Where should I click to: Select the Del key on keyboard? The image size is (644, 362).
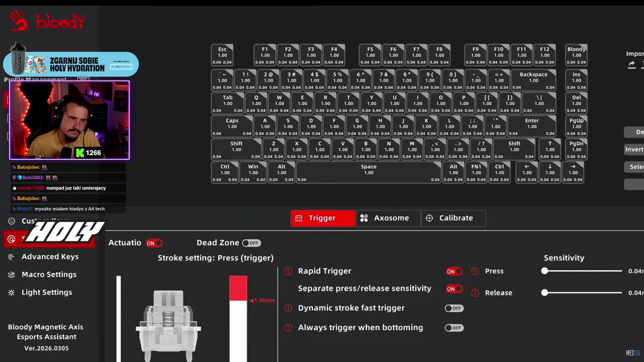tap(576, 103)
